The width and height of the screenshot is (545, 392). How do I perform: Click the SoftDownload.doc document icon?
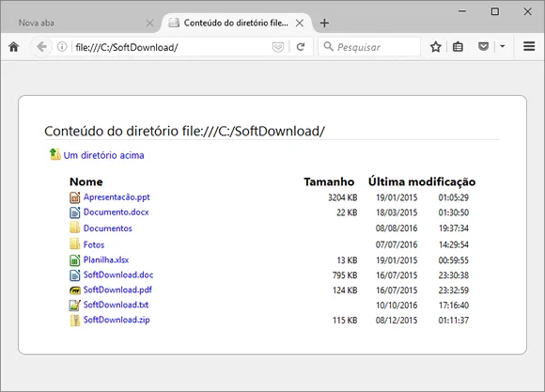(x=74, y=275)
